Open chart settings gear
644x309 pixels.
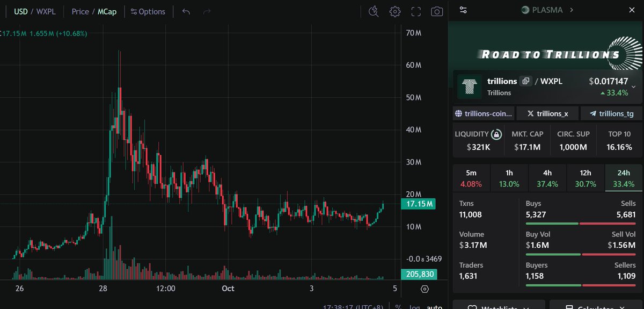395,11
